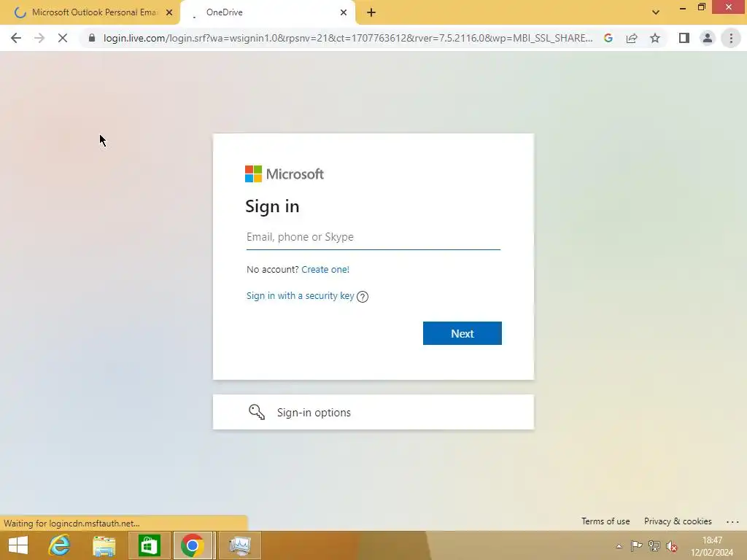
Task: Open Sign-in options
Action: tap(373, 412)
